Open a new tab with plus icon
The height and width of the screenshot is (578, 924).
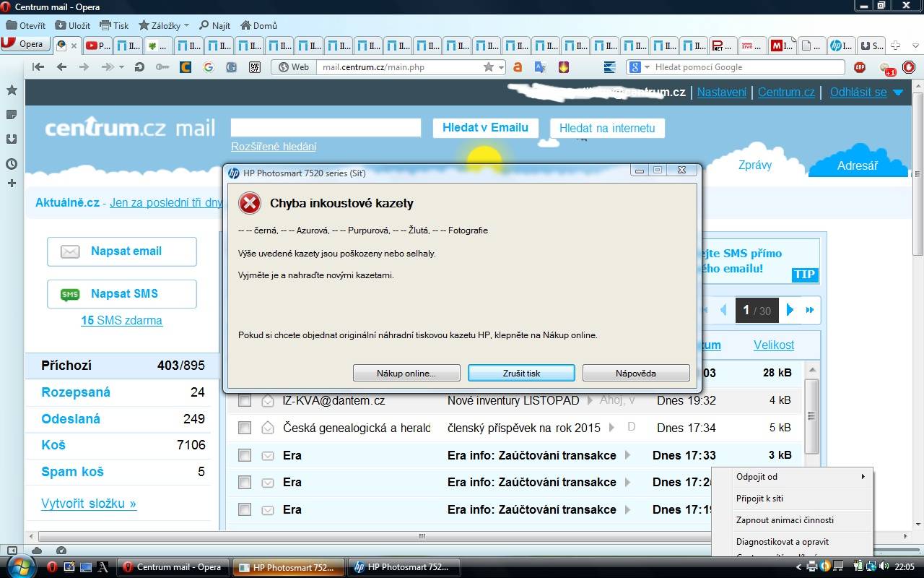tap(895, 46)
